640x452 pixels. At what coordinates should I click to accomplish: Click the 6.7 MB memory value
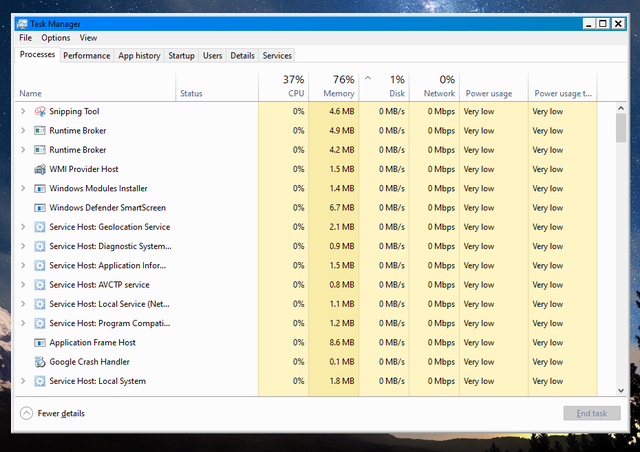[342, 207]
